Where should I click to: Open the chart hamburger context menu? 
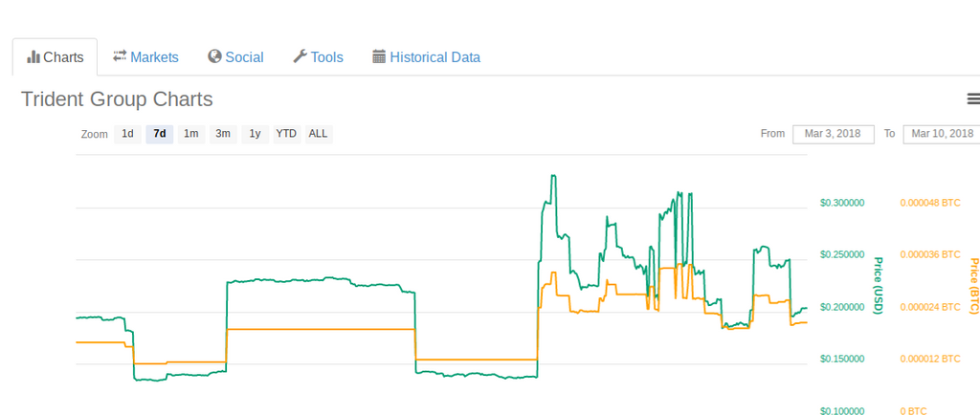coord(973,98)
